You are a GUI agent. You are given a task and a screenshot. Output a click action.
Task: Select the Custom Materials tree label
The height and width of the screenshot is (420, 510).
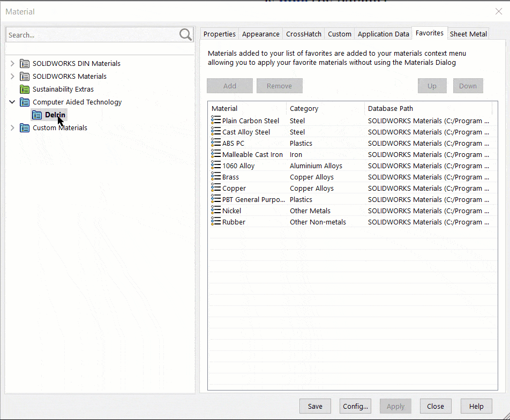tap(60, 128)
